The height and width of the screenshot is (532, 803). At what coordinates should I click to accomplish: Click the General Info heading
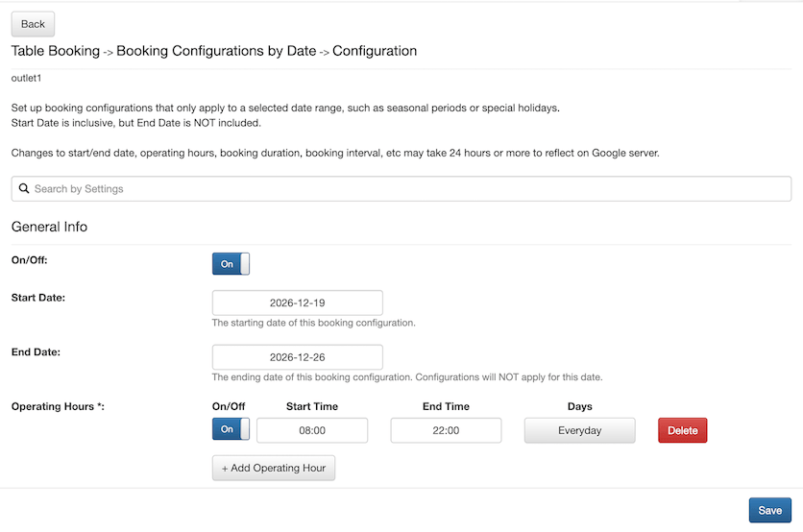click(49, 227)
